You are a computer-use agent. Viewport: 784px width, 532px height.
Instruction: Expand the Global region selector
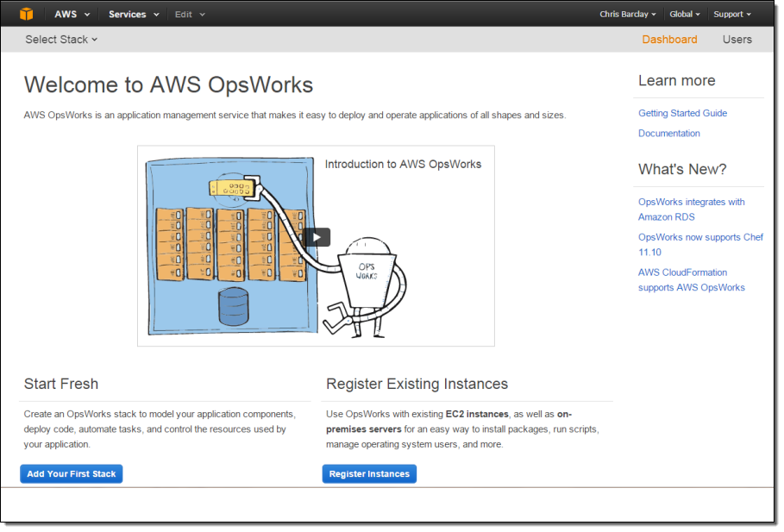[x=684, y=15]
